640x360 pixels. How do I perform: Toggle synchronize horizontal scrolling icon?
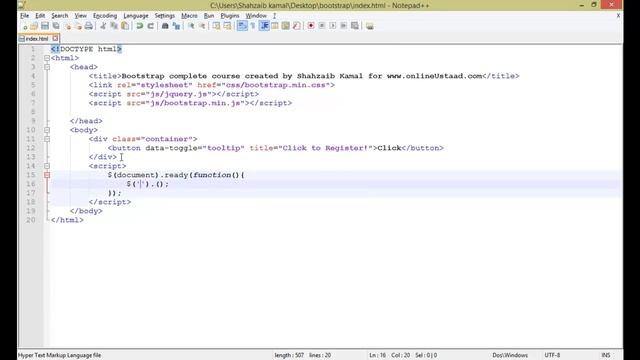[x=227, y=26]
